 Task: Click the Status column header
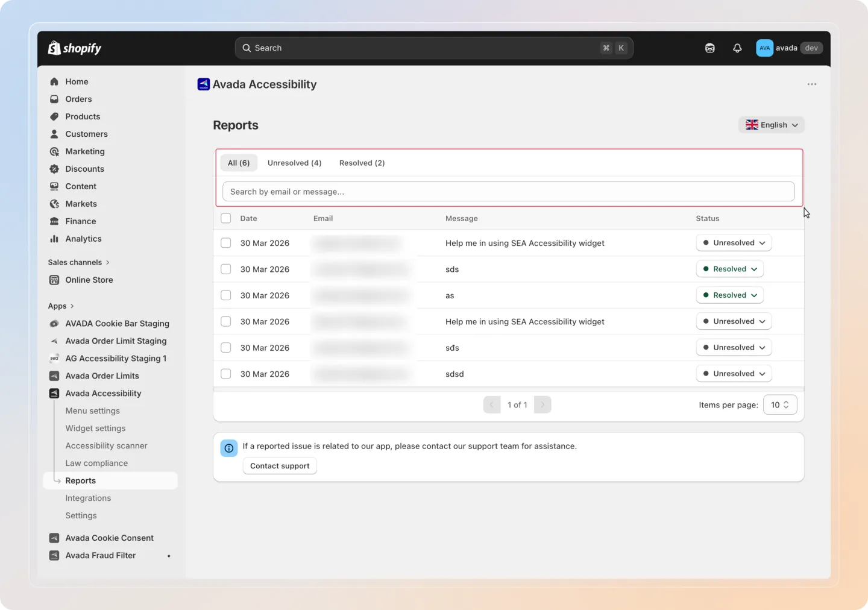coord(708,218)
